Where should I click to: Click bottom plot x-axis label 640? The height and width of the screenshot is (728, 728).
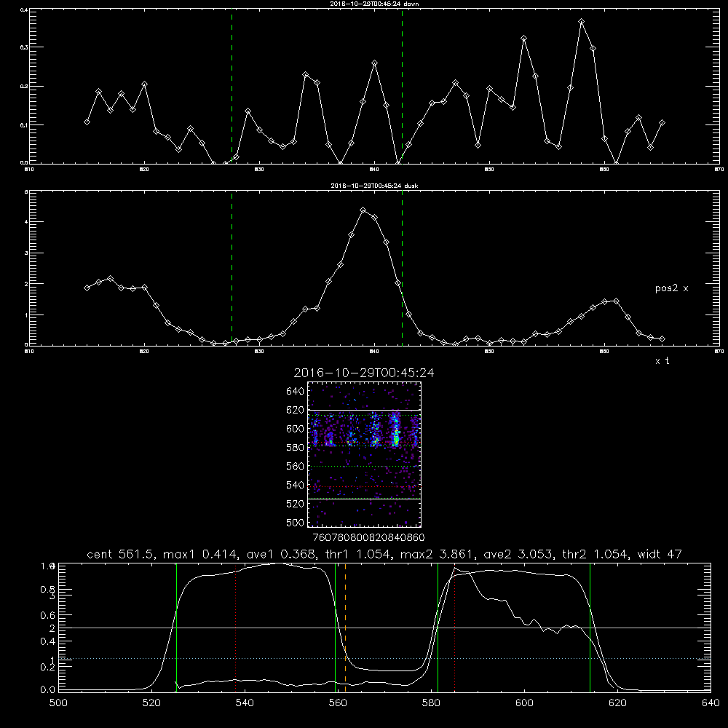(711, 703)
